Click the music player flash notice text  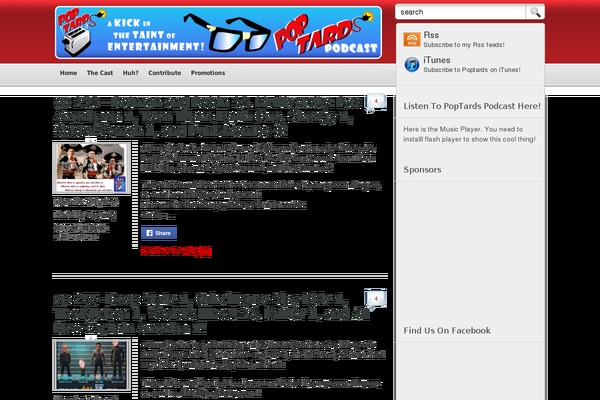(x=469, y=134)
